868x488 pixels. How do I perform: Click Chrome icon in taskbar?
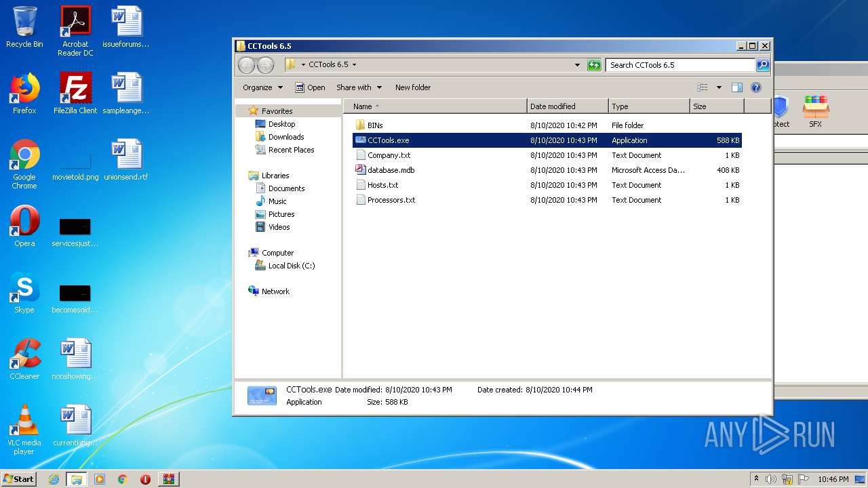click(122, 479)
